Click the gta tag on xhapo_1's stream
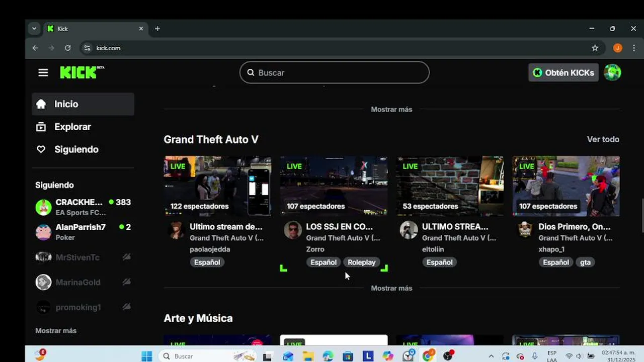This screenshot has height=362, width=644. coord(585,262)
